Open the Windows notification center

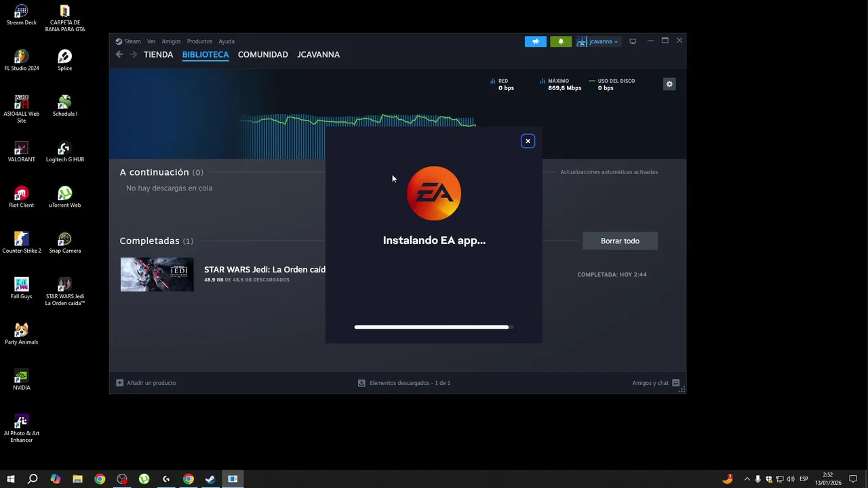[853, 479]
